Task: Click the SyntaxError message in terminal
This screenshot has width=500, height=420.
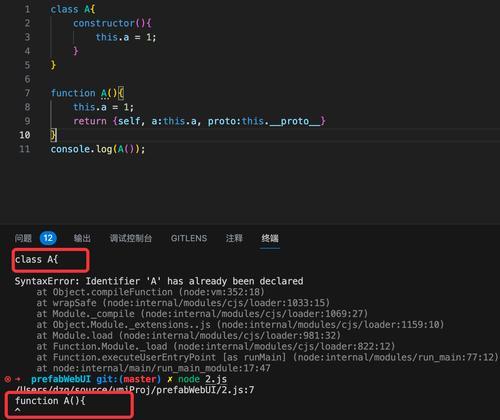Action: pos(159,281)
